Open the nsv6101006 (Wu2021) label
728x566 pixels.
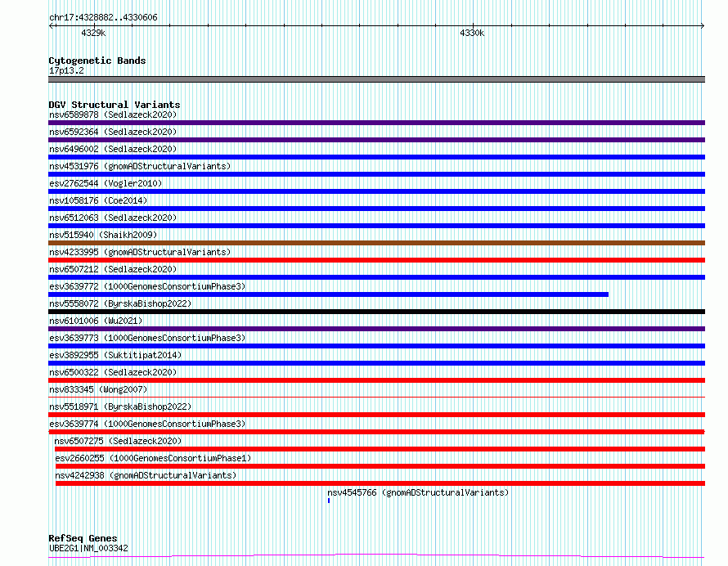click(x=96, y=321)
